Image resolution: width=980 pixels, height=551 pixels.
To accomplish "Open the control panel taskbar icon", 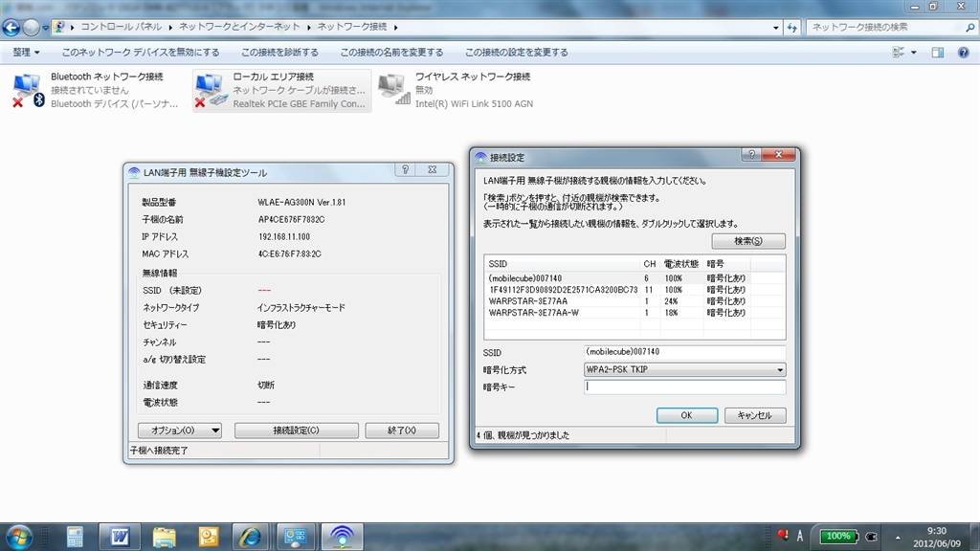I will coord(295,538).
